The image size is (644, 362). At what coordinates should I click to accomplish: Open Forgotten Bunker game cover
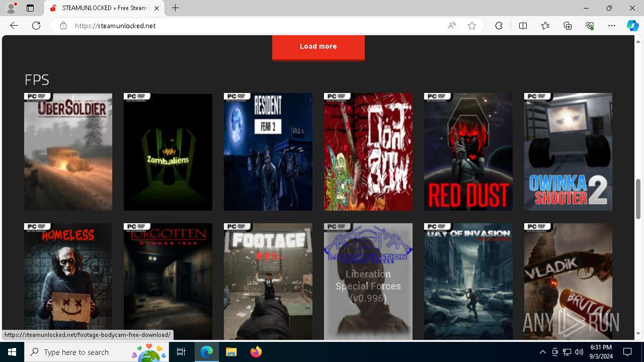(168, 282)
